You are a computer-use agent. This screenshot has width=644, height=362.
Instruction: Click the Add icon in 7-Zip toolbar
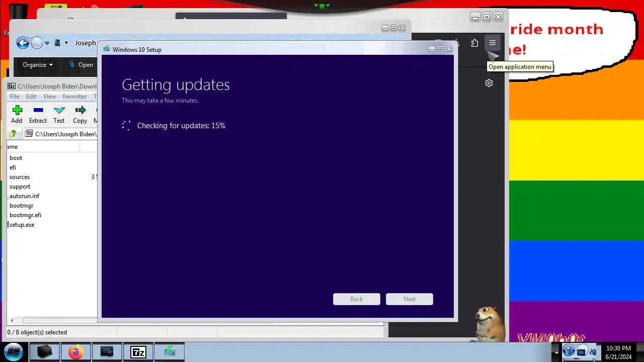tap(17, 110)
